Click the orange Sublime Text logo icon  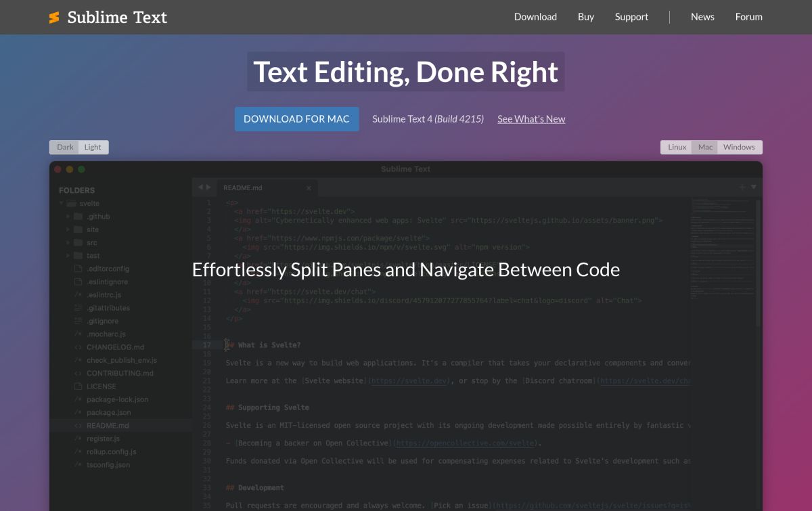[x=54, y=18]
